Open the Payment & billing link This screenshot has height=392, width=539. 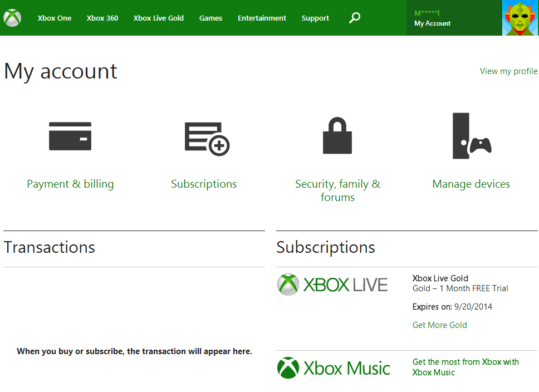point(71,184)
